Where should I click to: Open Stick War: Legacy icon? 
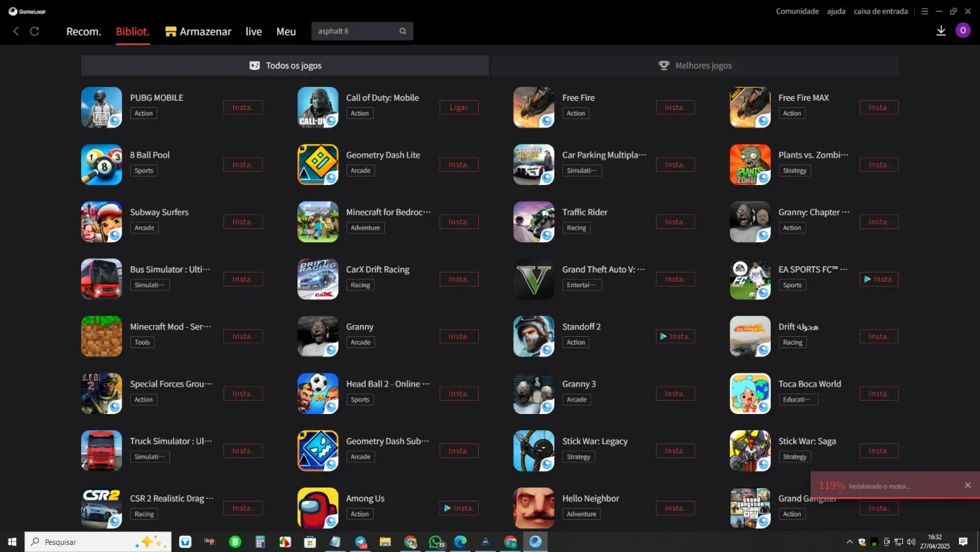(x=534, y=450)
